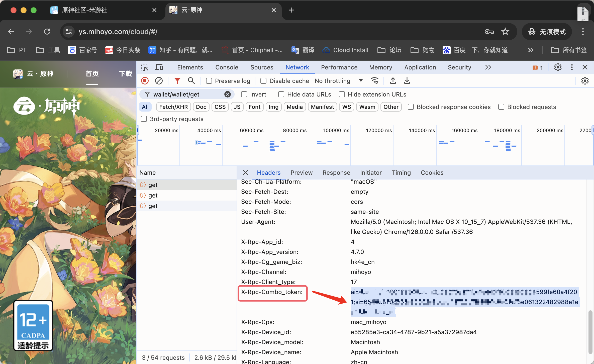Open network conditions wifi icon
594x364 pixels.
tap(375, 81)
